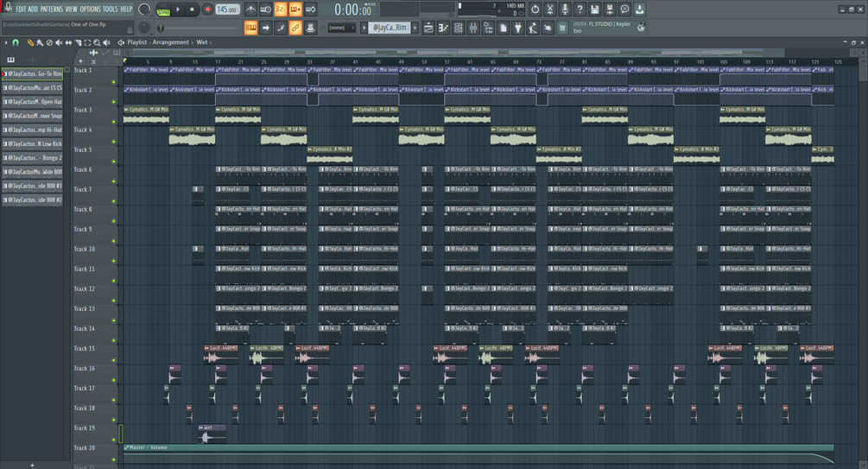Open the Browser panel from toolbar

488,28
